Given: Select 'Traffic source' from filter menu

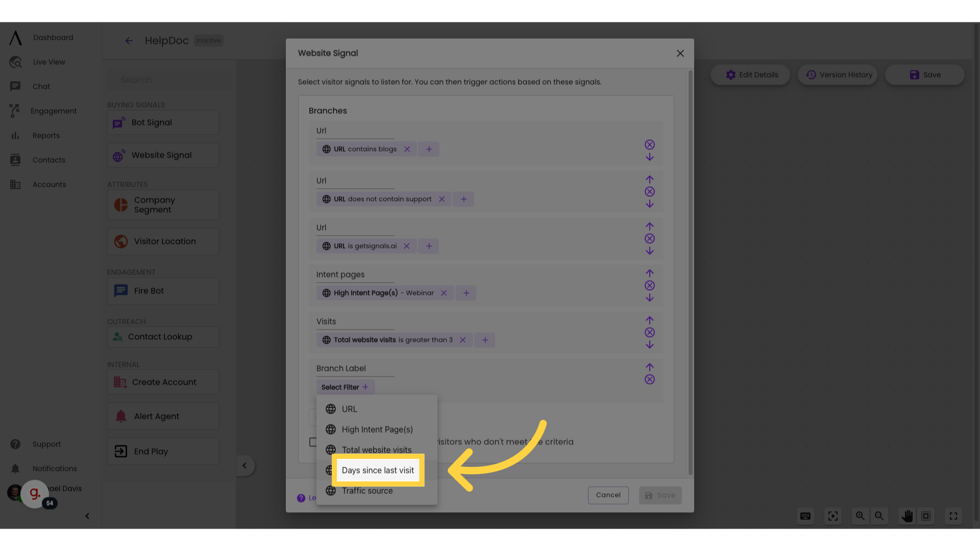Looking at the screenshot, I should 367,490.
